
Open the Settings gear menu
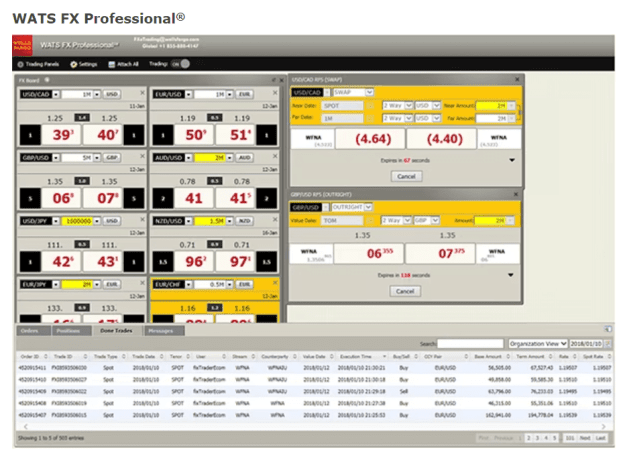84,64
